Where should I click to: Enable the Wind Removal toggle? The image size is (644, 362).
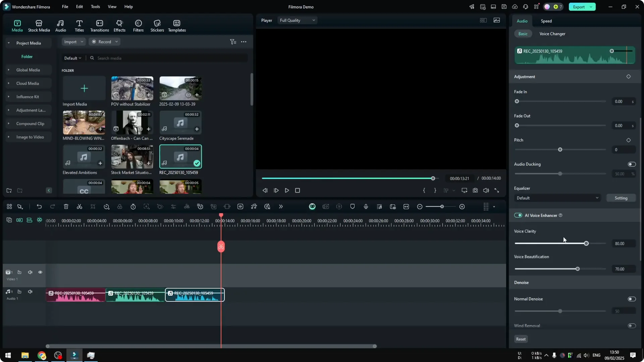coord(632,325)
